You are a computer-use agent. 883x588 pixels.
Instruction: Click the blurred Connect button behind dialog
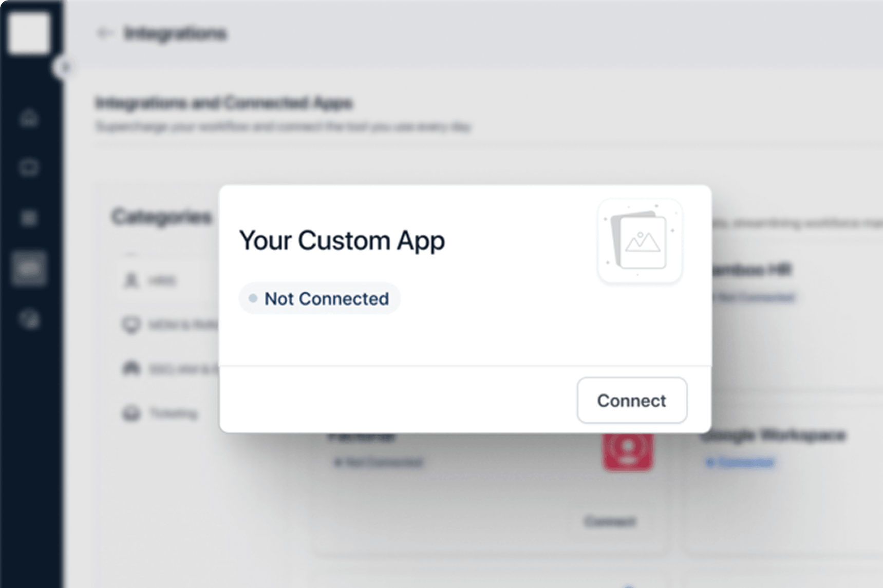[610, 522]
